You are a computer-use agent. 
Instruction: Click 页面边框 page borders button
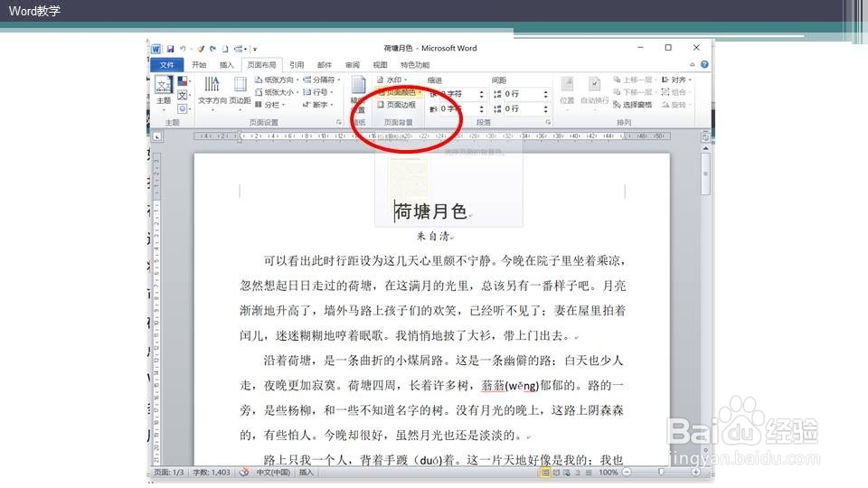(396, 105)
